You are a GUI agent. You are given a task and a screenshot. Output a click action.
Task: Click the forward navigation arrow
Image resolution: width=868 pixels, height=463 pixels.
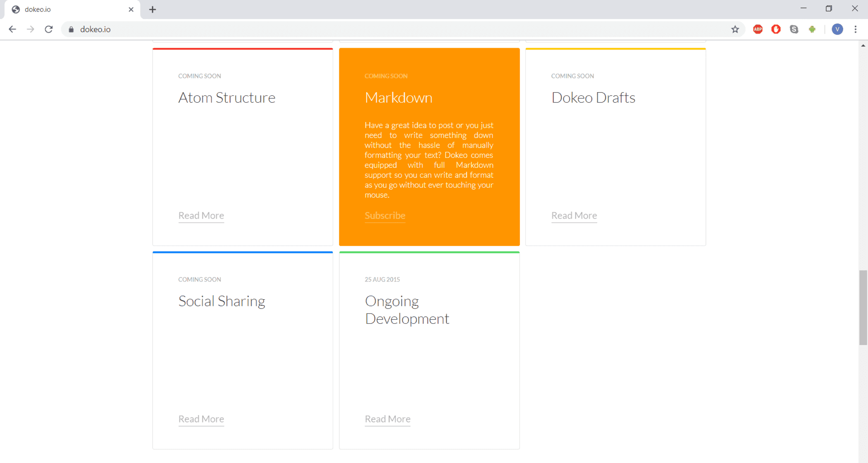tap(31, 29)
